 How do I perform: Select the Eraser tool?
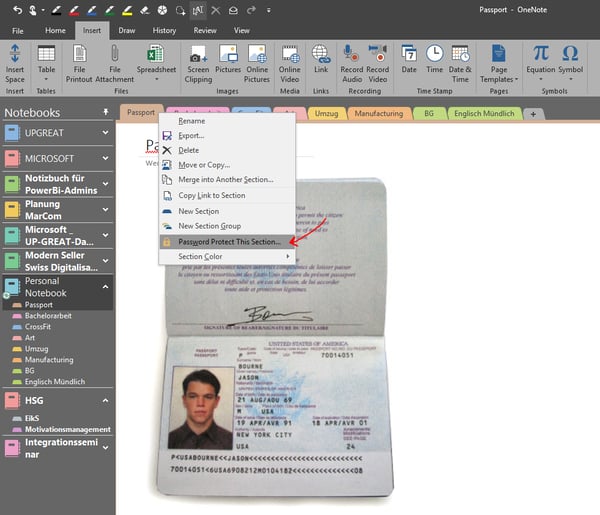pyautogui.click(x=145, y=10)
